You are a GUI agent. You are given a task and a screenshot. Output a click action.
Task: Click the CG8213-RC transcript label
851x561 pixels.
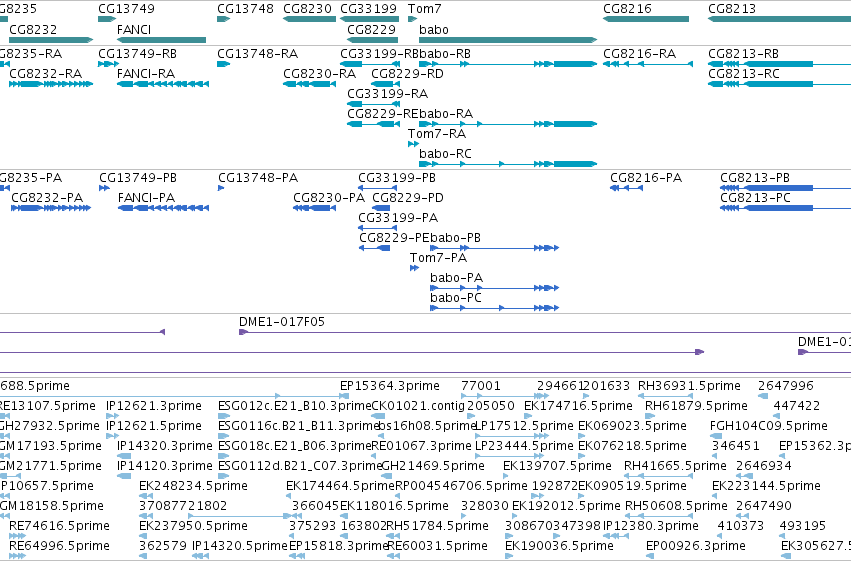(744, 74)
